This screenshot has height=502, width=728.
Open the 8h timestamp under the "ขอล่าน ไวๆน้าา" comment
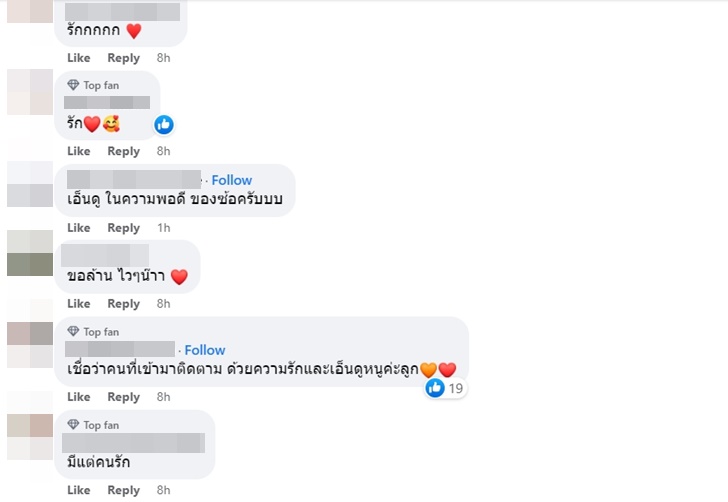tap(164, 304)
